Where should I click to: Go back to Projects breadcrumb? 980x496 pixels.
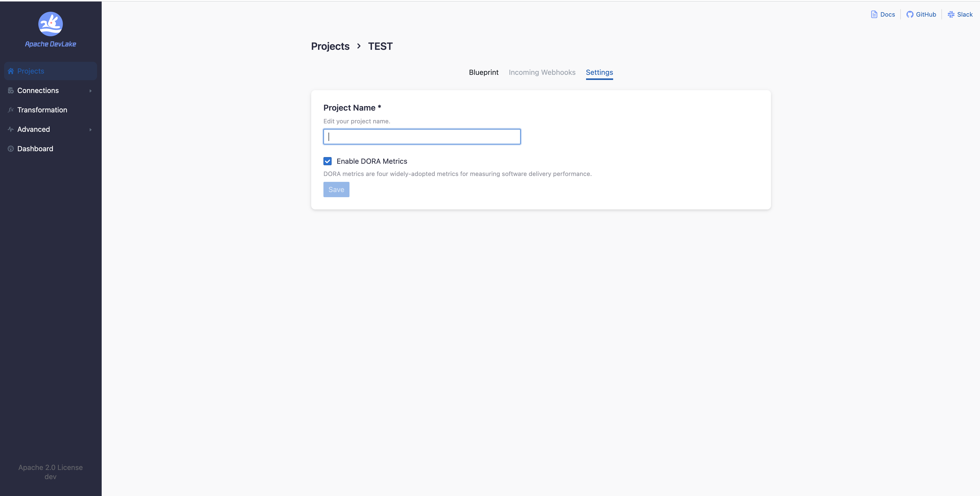click(x=330, y=46)
